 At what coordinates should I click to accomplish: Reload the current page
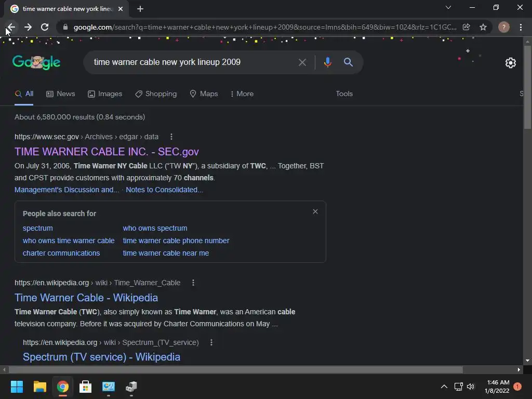45,27
